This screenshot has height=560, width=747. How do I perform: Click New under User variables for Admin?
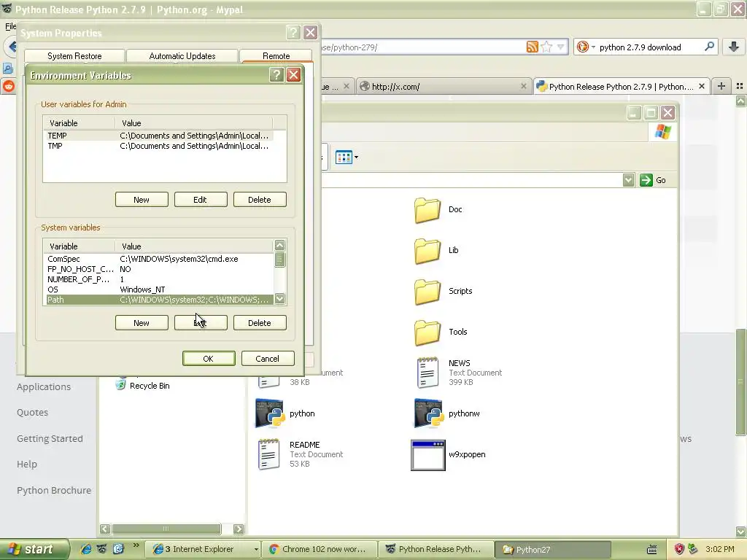coord(142,200)
